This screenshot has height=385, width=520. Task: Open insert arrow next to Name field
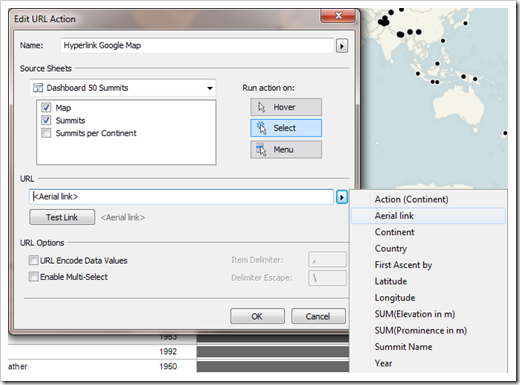click(x=342, y=46)
